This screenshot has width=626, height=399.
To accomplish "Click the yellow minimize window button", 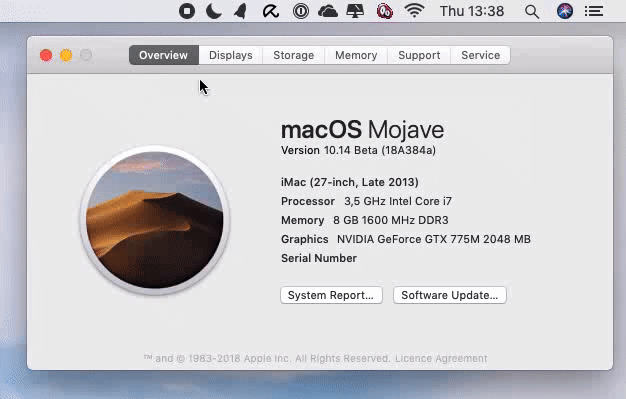I will [x=66, y=55].
